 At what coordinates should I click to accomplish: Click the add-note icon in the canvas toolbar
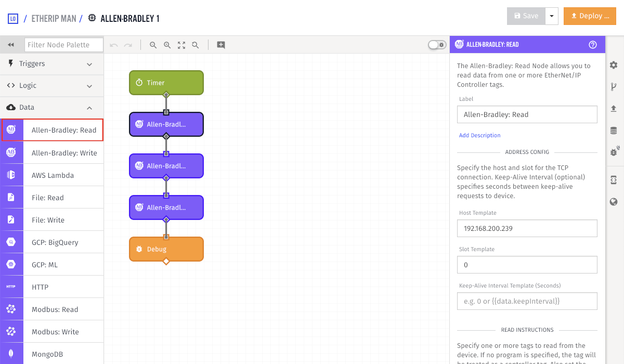point(221,45)
